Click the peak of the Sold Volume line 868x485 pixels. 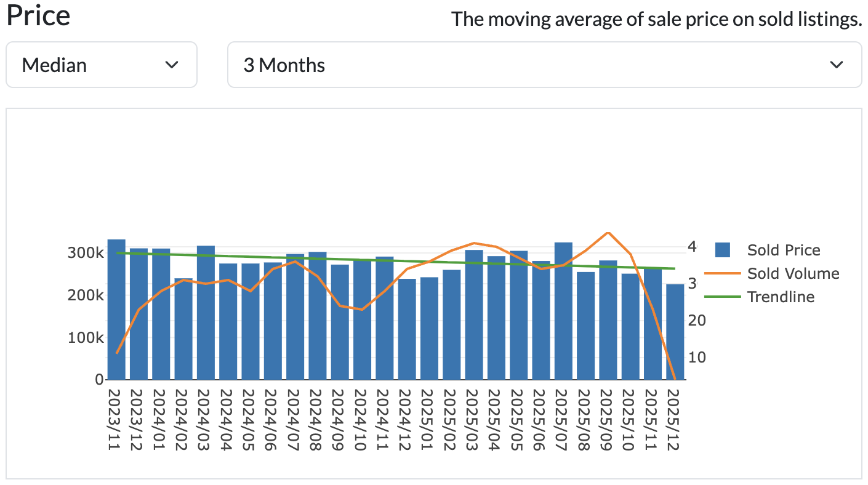(x=606, y=233)
